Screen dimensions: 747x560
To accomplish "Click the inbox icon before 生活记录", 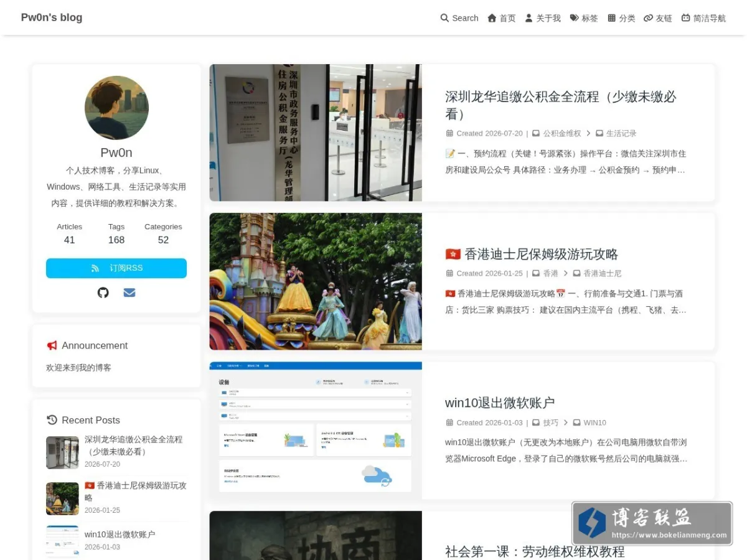I will [x=599, y=133].
